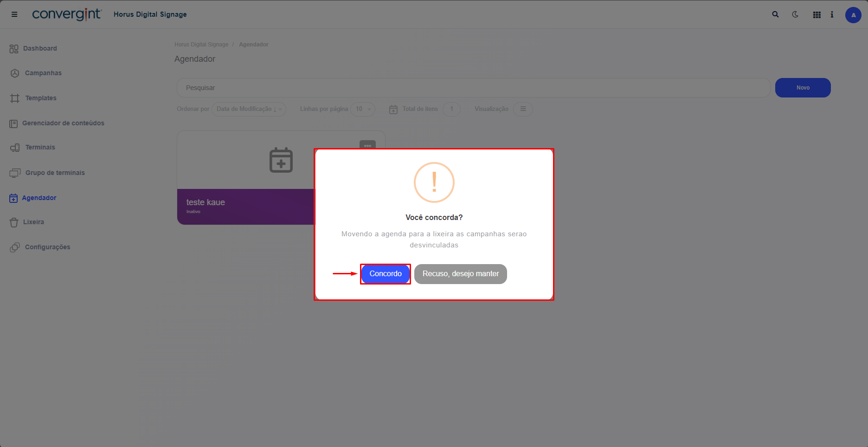
Task: Click the Pesquisar search field
Action: [x=473, y=88]
